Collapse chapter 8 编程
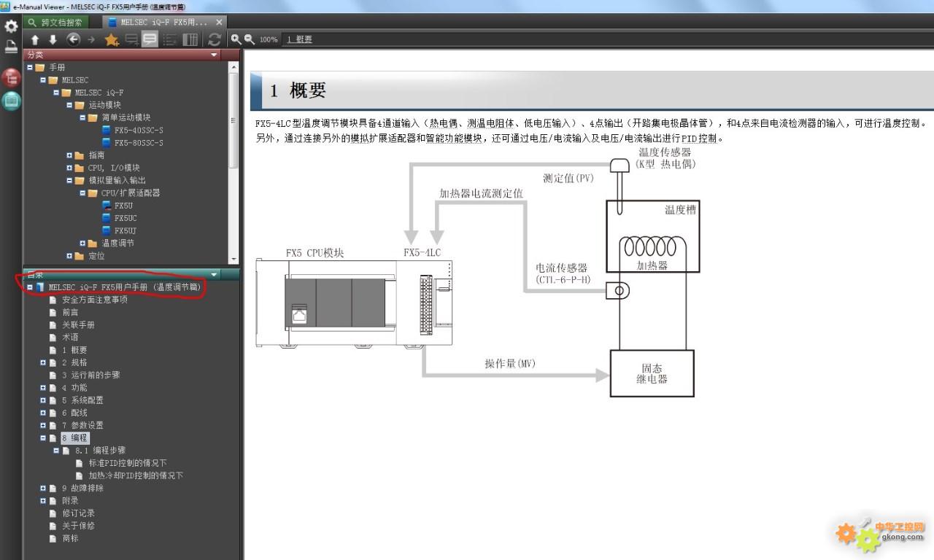 pos(43,438)
